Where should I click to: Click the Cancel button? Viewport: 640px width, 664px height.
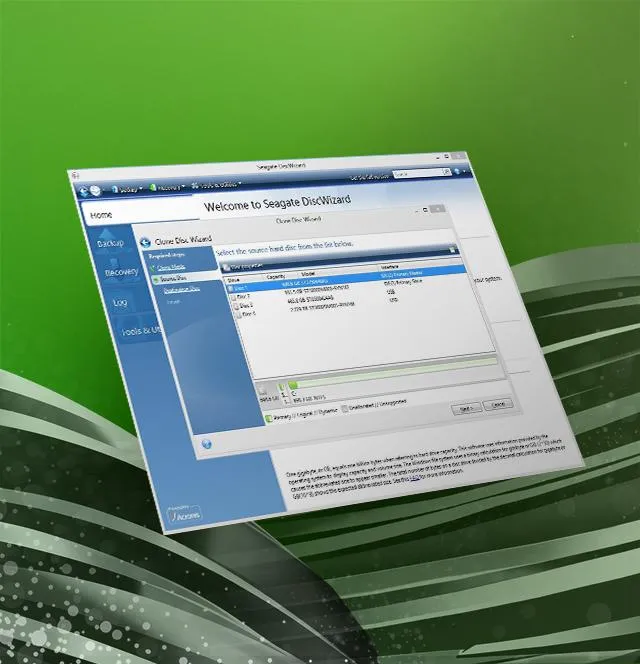point(498,404)
